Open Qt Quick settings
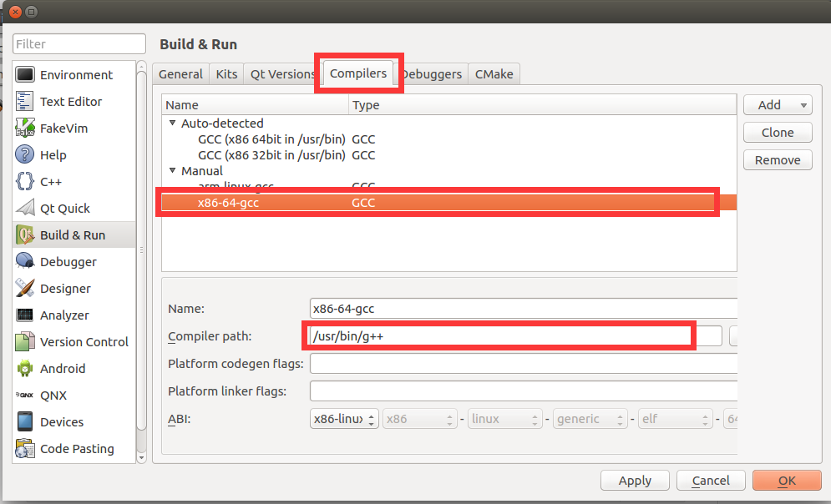 coord(25,208)
